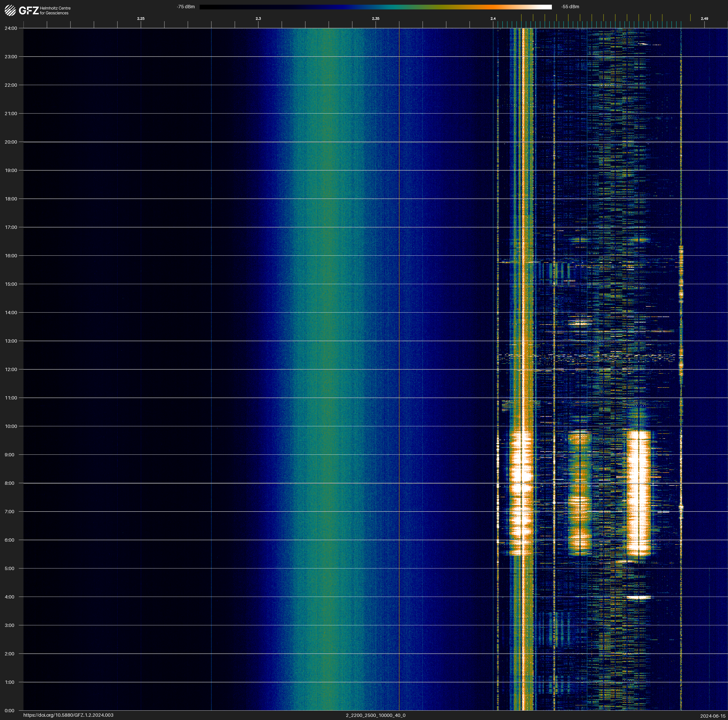728x720 pixels.
Task: Open the doi.org/10.5880/GFZ.1.2.2024.003 link
Action: tap(68, 715)
